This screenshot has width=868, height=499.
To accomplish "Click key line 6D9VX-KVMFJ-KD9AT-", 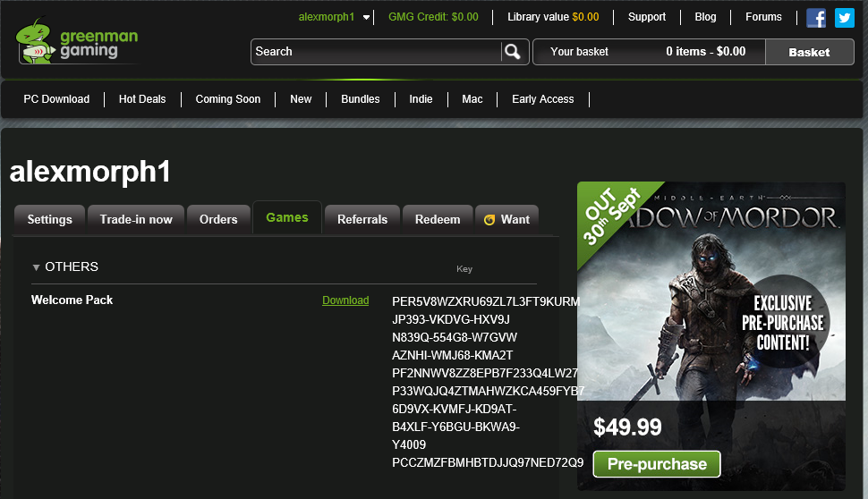I will point(454,409).
